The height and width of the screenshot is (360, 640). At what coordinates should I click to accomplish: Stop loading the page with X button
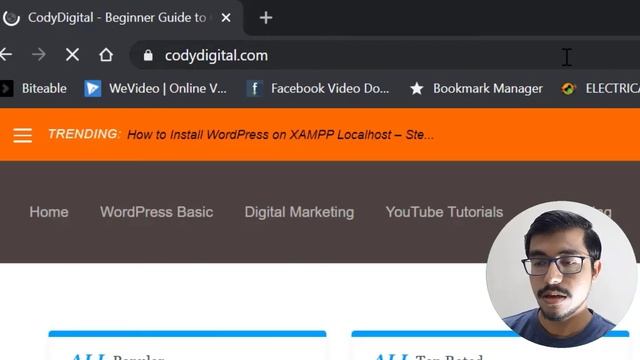coord(72,55)
